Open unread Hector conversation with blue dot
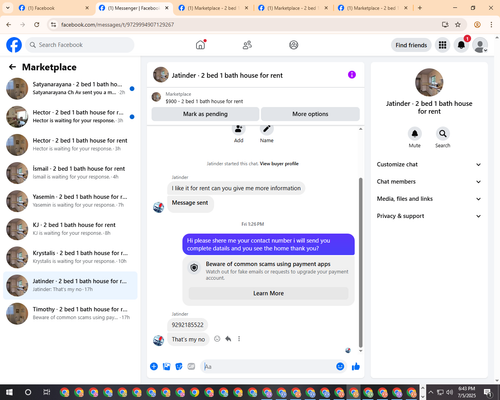 70,117
